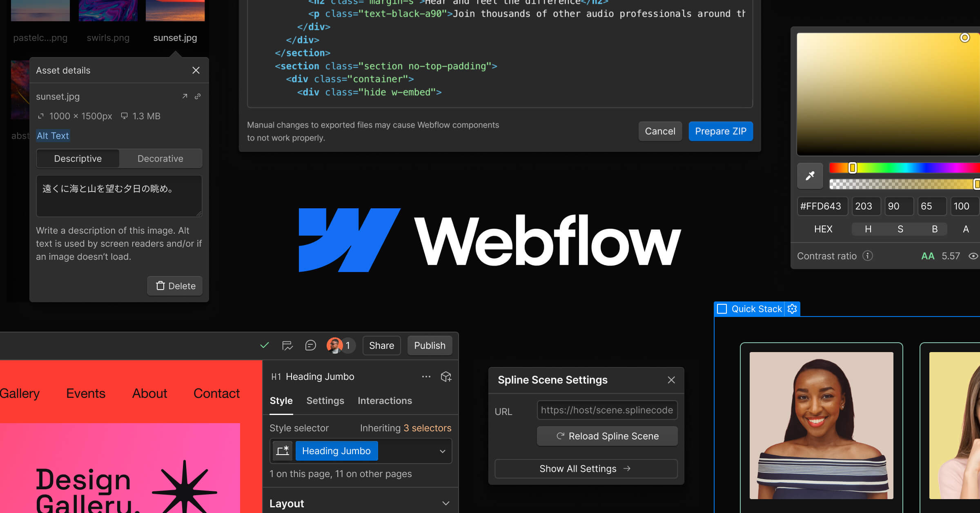This screenshot has height=513, width=980.
Task: Click the Quick Stack settings gear icon
Action: point(793,309)
